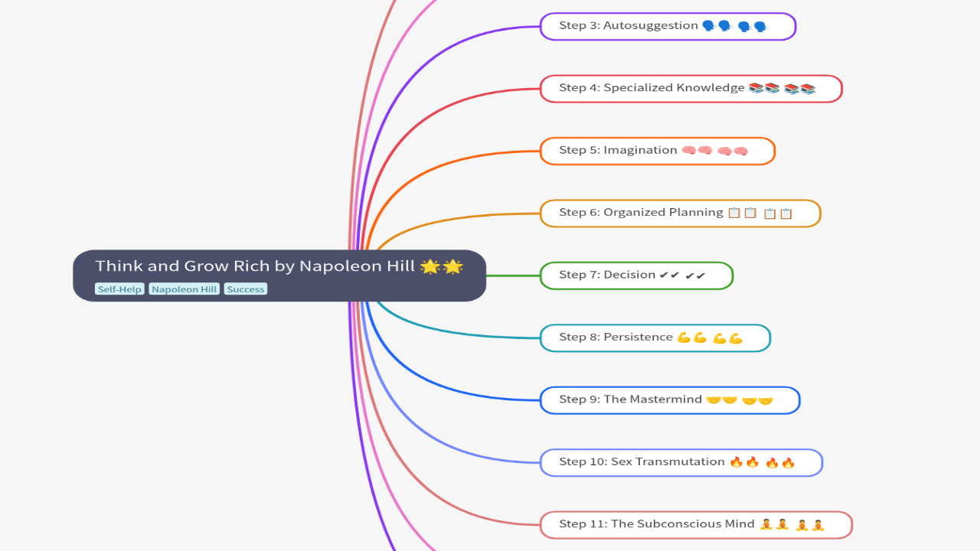This screenshot has width=980, height=551.
Task: Select the Step 10: Sex Transmutation node
Action: pos(681,463)
